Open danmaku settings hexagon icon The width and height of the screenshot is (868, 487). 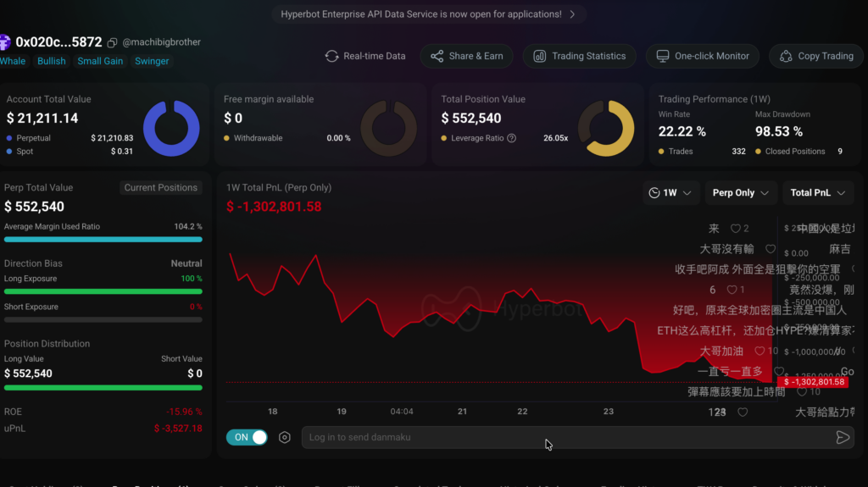click(285, 438)
